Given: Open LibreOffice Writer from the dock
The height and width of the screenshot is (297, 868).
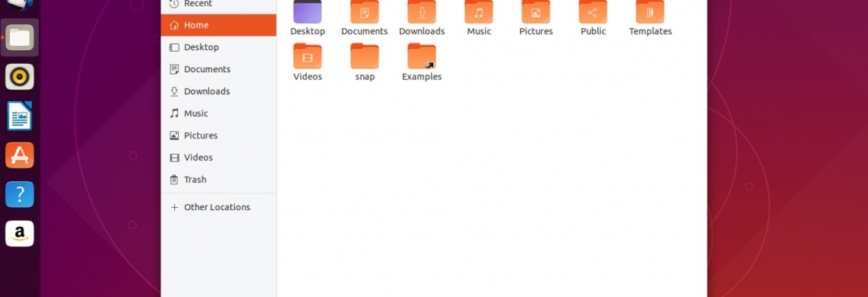Looking at the screenshot, I should point(19,117).
